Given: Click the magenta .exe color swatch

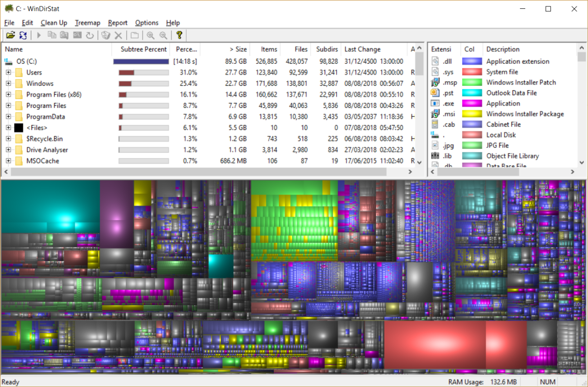Looking at the screenshot, I should coord(471,103).
